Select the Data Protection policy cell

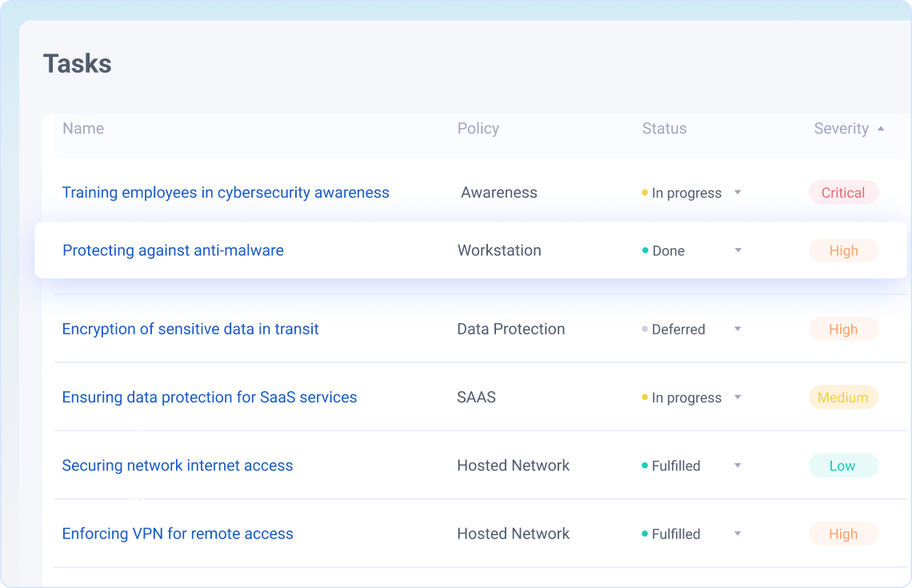pyautogui.click(x=511, y=329)
